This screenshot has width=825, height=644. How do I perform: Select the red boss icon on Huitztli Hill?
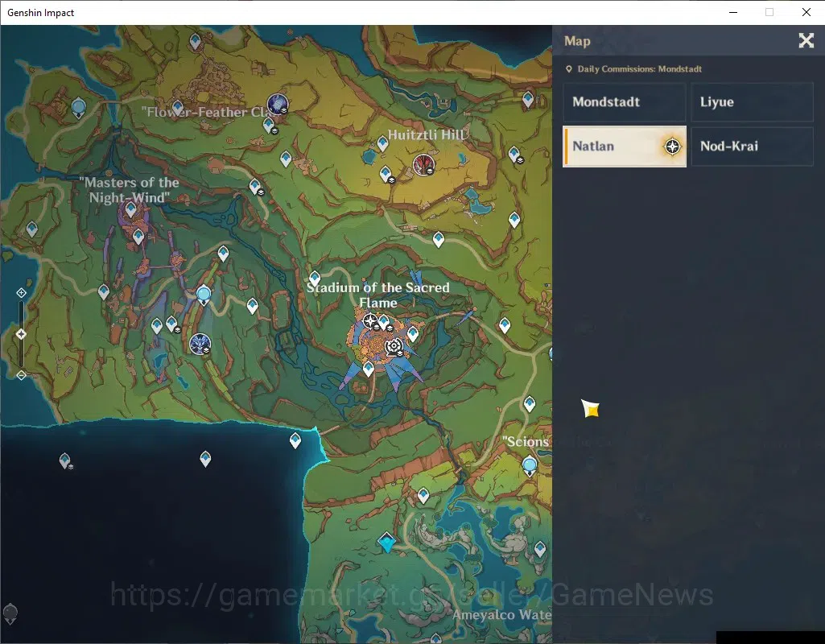423,165
